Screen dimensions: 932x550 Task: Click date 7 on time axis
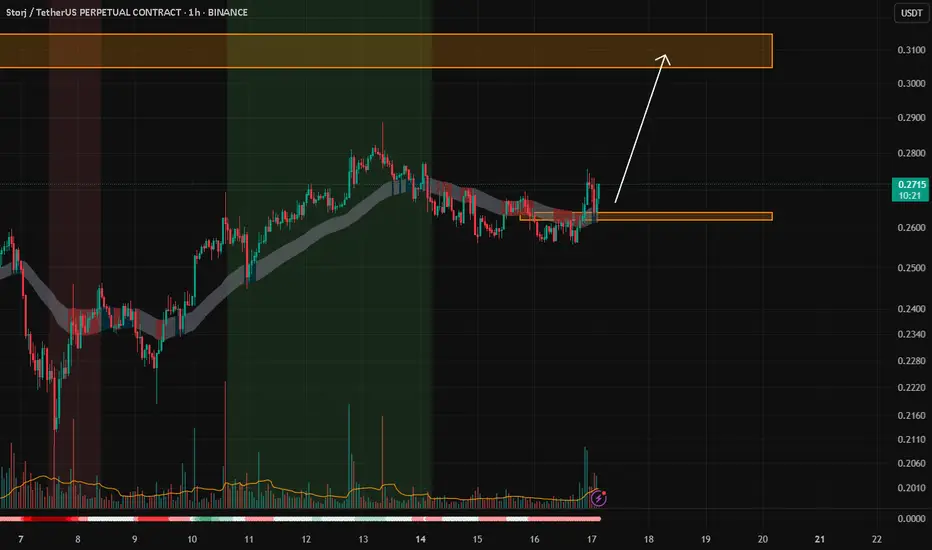tap(21, 539)
